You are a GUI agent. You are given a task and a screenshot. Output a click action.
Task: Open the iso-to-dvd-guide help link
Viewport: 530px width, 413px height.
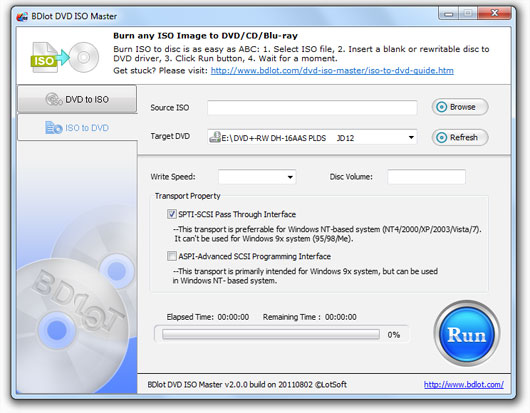pyautogui.click(x=332, y=71)
